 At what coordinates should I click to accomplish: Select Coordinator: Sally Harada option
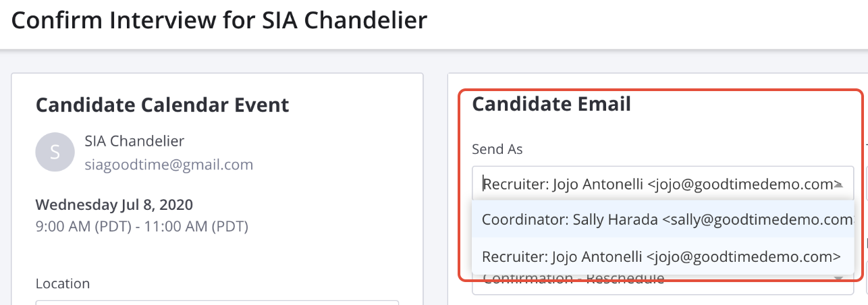point(661,219)
